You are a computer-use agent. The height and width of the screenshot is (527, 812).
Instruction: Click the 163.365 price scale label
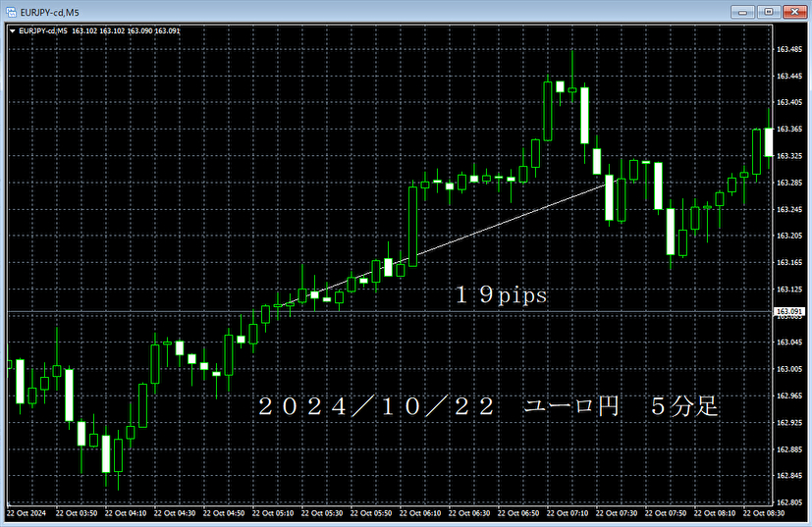click(x=789, y=129)
